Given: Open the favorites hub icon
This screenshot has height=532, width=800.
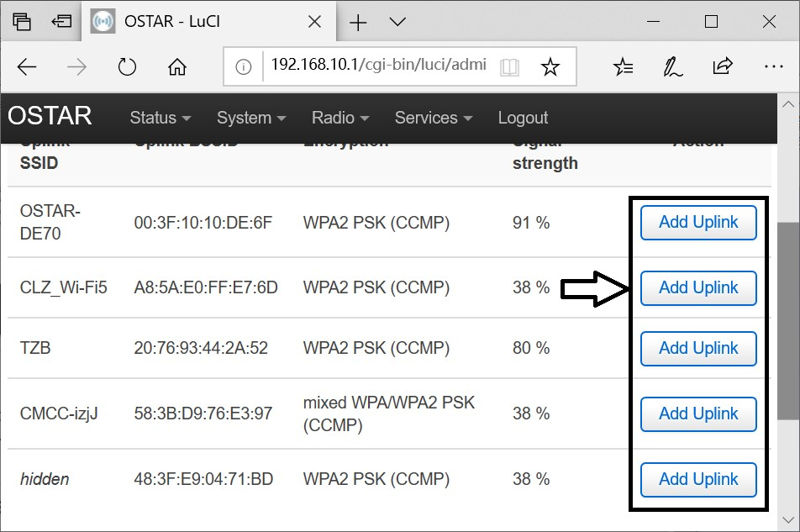Looking at the screenshot, I should (x=623, y=67).
